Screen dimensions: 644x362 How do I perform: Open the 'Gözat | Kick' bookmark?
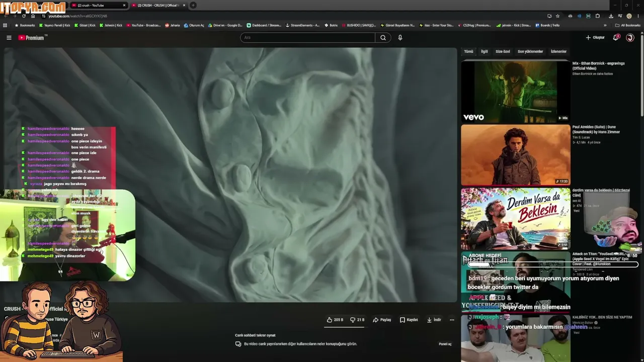84,25
